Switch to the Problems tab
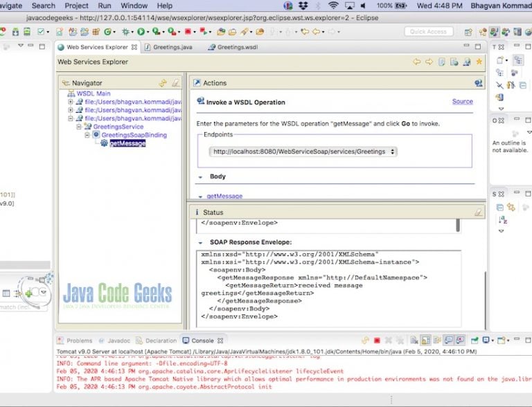The image size is (532, 407). pyautogui.click(x=75, y=341)
